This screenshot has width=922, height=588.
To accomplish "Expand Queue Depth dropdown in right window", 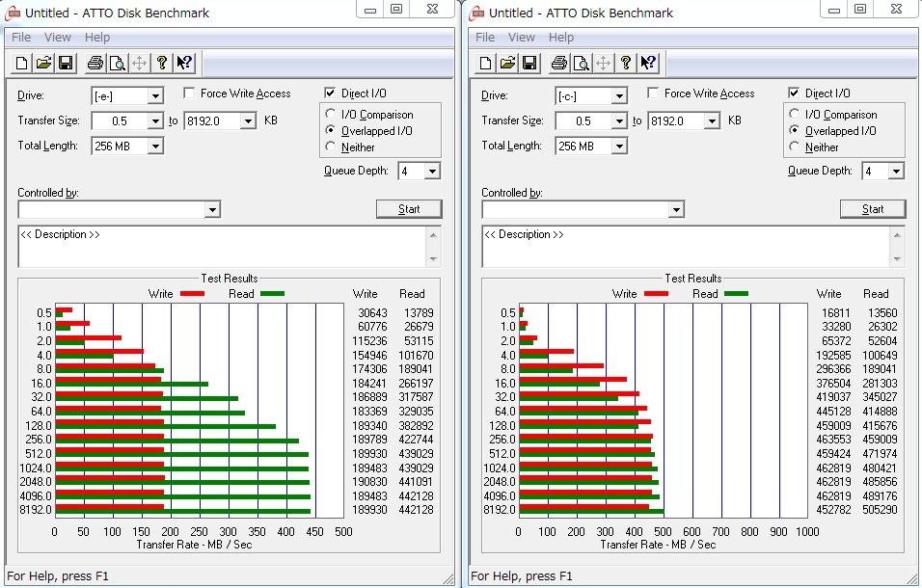I will tap(896, 172).
